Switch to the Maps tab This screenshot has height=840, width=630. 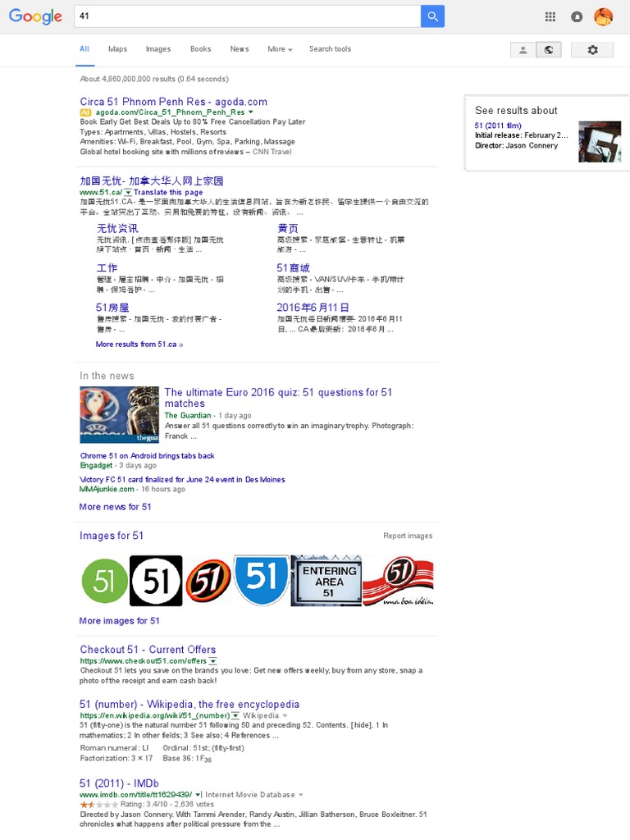pyautogui.click(x=117, y=48)
